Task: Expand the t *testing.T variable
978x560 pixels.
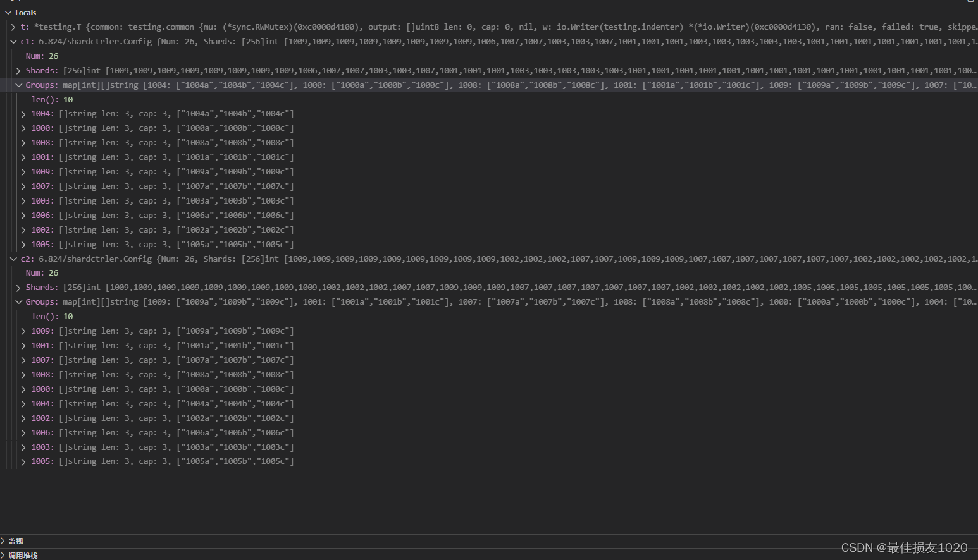Action: [13, 27]
